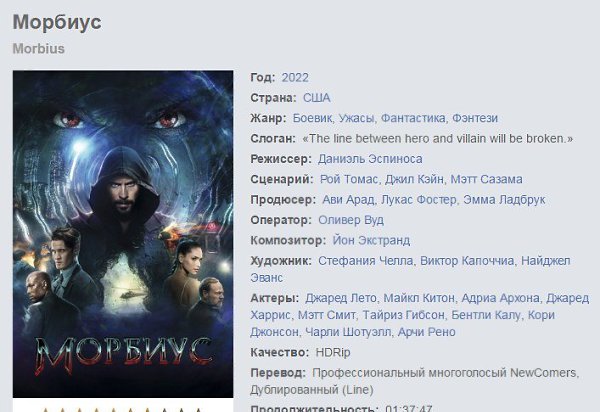Click composer Йон Экстранд link
Viewport: 600px width, 412px height.
pos(371,240)
